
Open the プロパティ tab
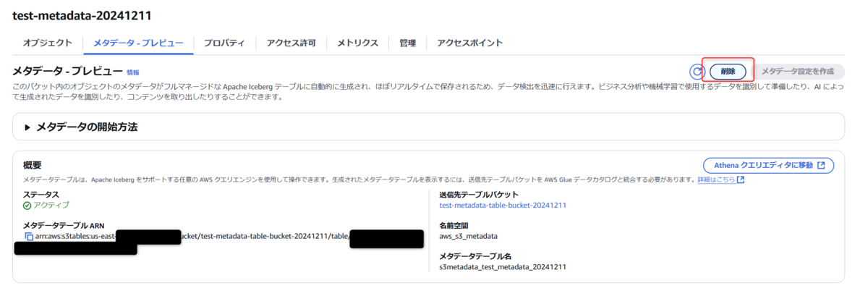point(224,43)
